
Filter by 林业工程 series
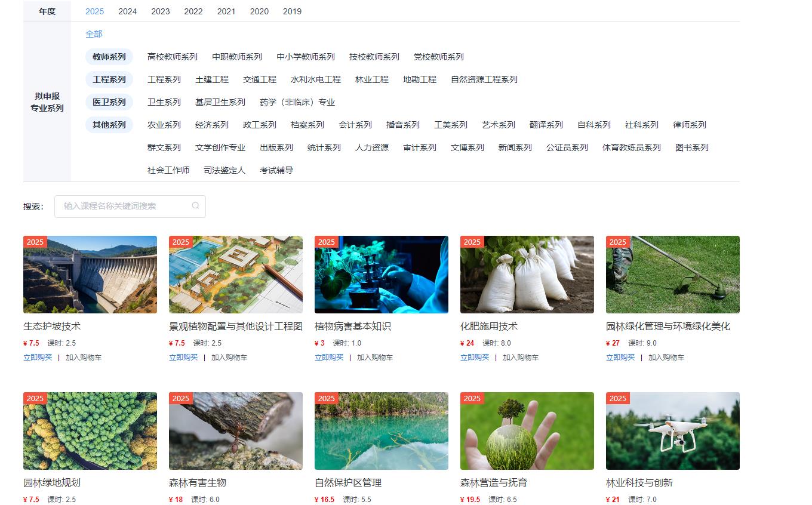coord(371,79)
